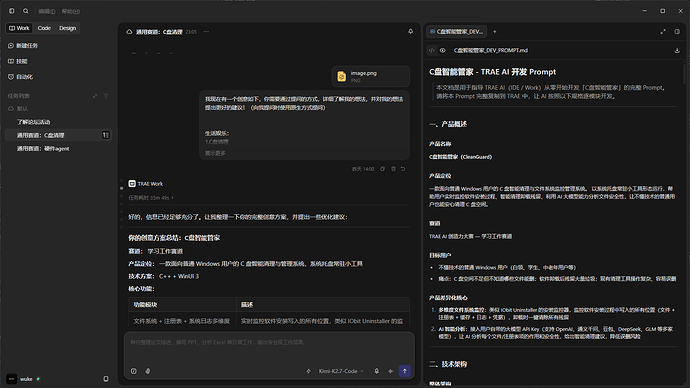Click the icon at sidebar bottom right

(x=106, y=379)
